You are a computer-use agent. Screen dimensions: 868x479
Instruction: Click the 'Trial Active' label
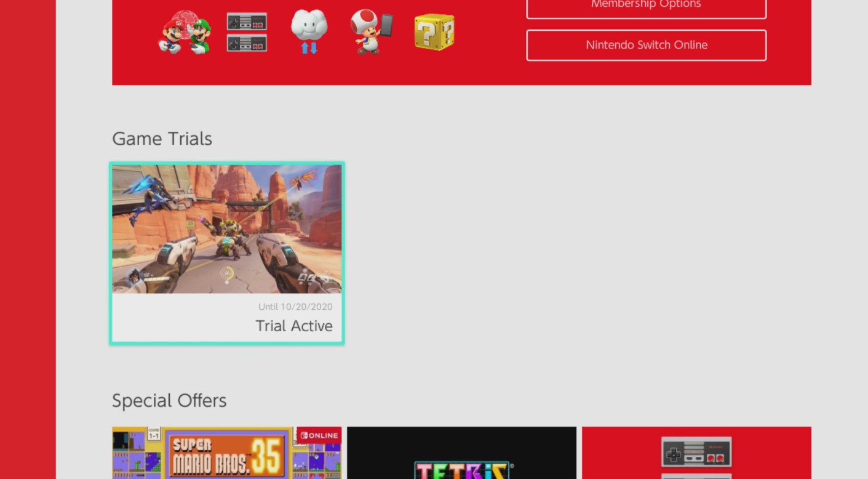pyautogui.click(x=294, y=326)
